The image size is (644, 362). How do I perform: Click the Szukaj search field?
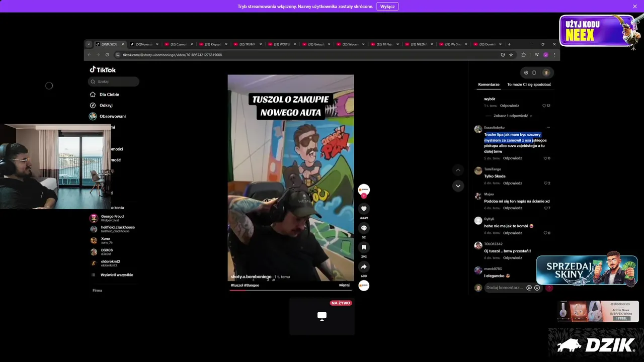(114, 81)
